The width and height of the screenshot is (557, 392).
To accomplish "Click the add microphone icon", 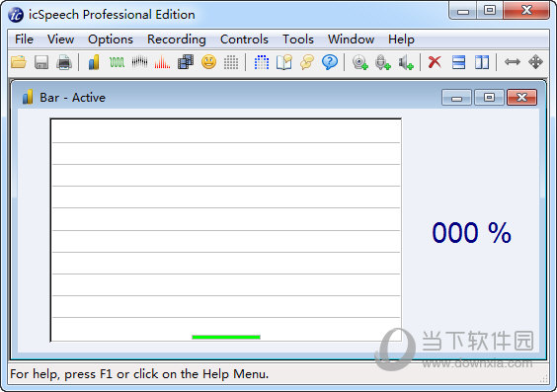I will point(382,62).
